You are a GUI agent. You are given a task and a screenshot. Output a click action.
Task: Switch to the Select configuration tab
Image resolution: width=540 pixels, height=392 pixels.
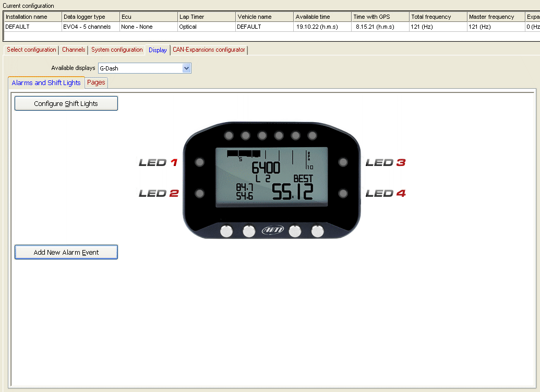31,50
